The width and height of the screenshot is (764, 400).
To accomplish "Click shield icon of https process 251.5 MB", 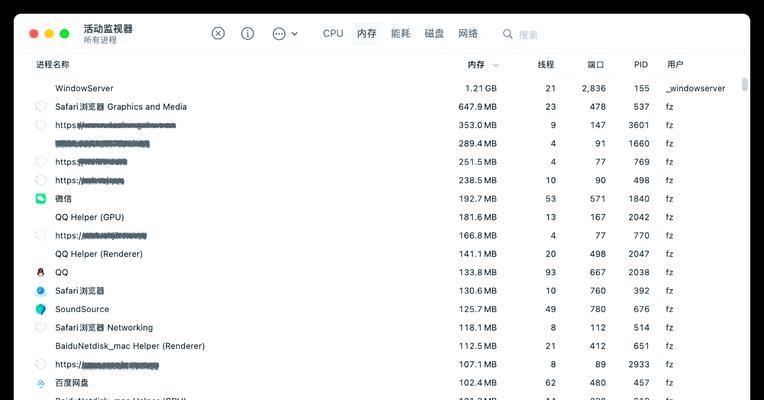I will point(41,162).
